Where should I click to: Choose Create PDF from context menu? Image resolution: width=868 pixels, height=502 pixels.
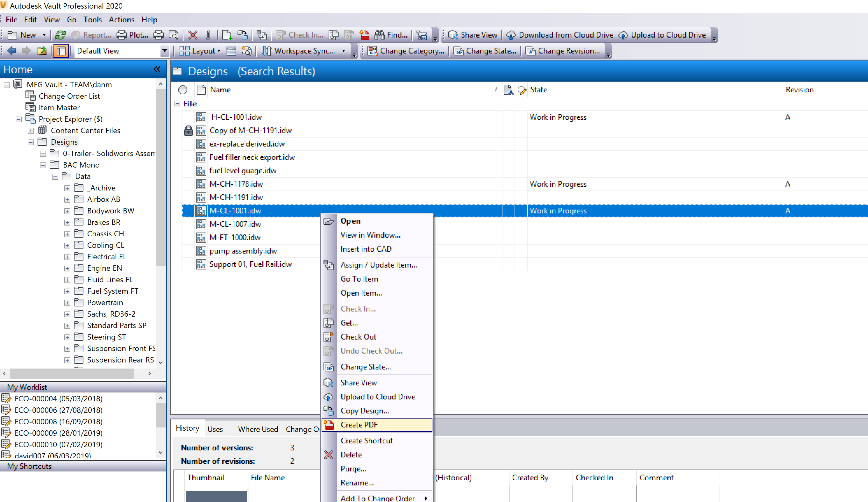pyautogui.click(x=376, y=425)
